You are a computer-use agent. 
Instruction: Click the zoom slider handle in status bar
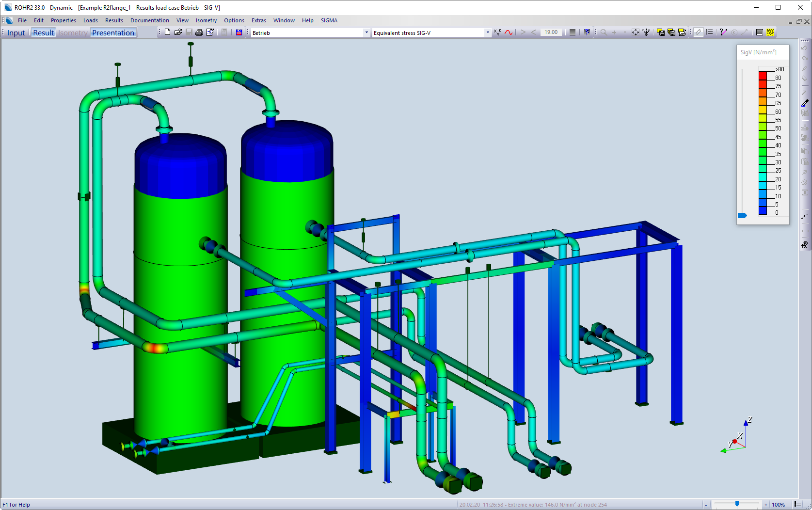(x=737, y=504)
